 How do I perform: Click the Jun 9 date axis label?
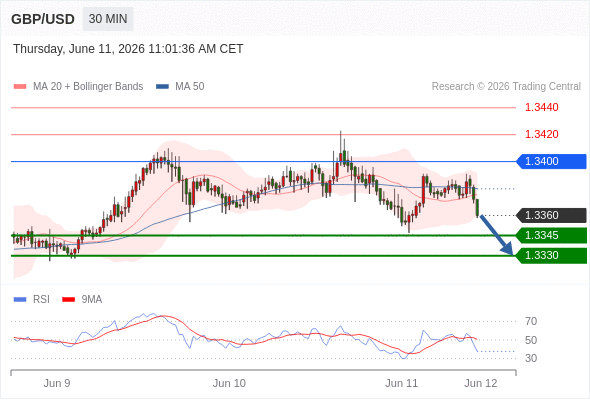point(57,383)
